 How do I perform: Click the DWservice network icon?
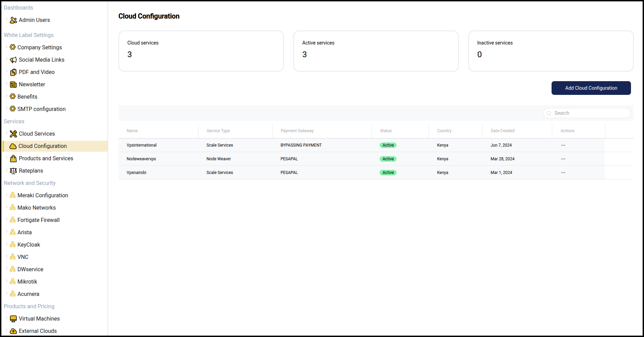pos(13,269)
